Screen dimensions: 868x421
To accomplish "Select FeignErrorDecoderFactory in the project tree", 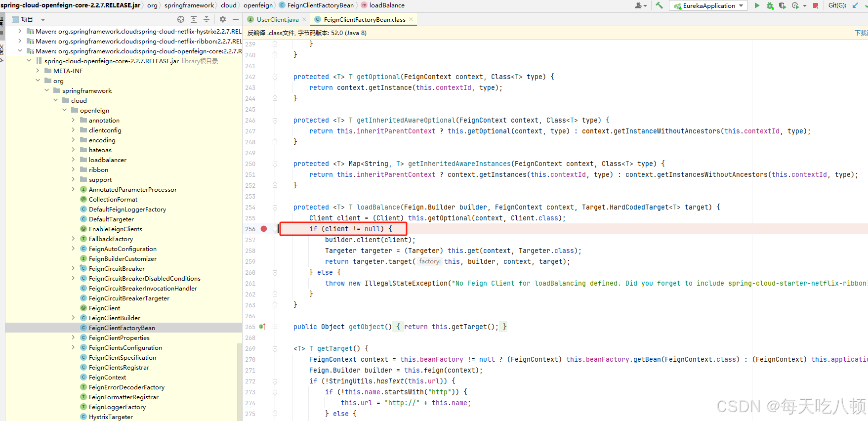I will (126, 387).
